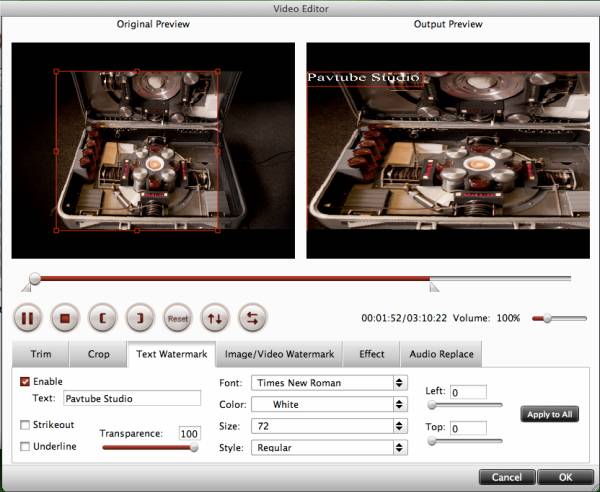Click the watermark Text input field
Viewport: 600px width, 492px height.
pos(132,398)
